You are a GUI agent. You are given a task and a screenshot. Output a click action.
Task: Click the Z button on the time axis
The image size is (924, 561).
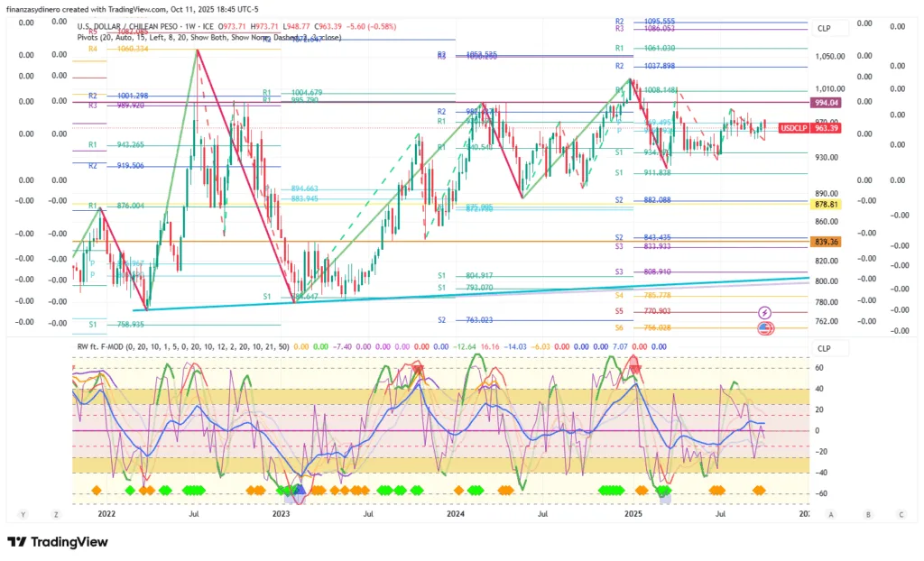click(56, 514)
